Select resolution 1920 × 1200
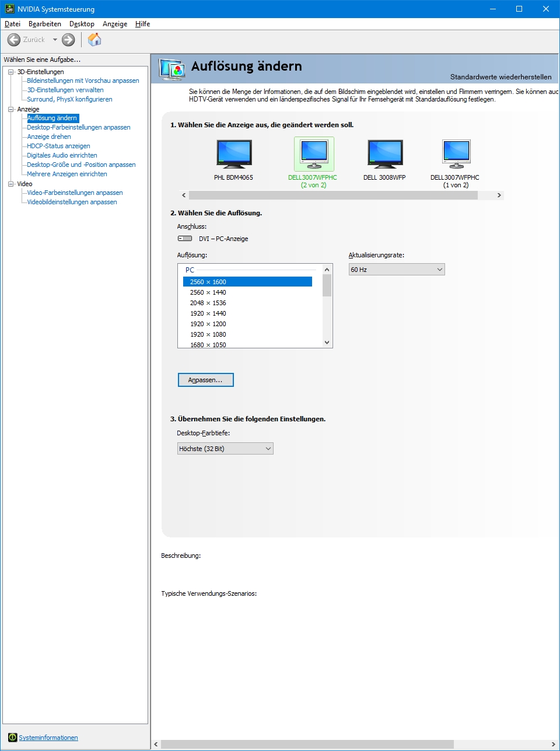Image resolution: width=560 pixels, height=751 pixels. 247,324
